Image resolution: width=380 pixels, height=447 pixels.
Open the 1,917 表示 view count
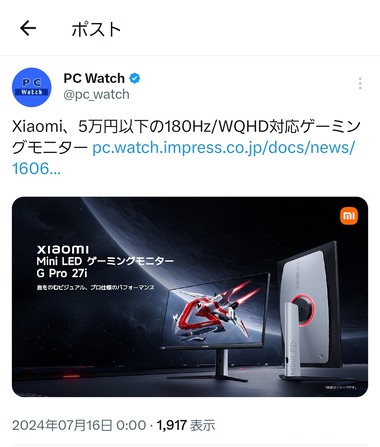click(x=186, y=425)
